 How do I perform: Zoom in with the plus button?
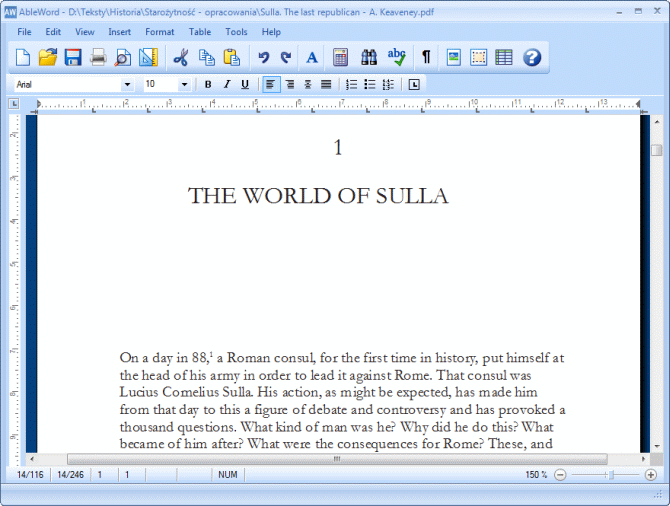[x=650, y=475]
